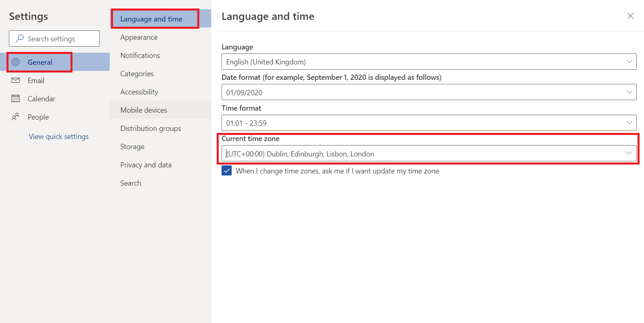Open the Notifications settings section
This screenshot has width=644, height=323.
tap(140, 56)
